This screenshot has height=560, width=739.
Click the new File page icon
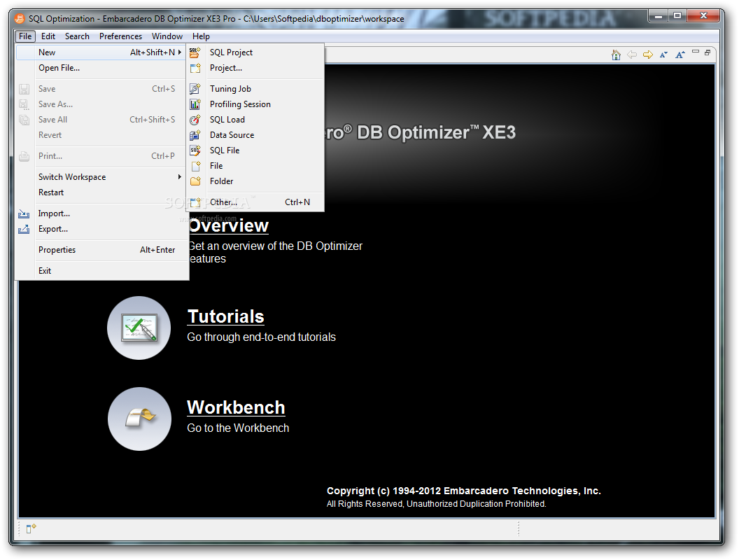click(x=195, y=166)
